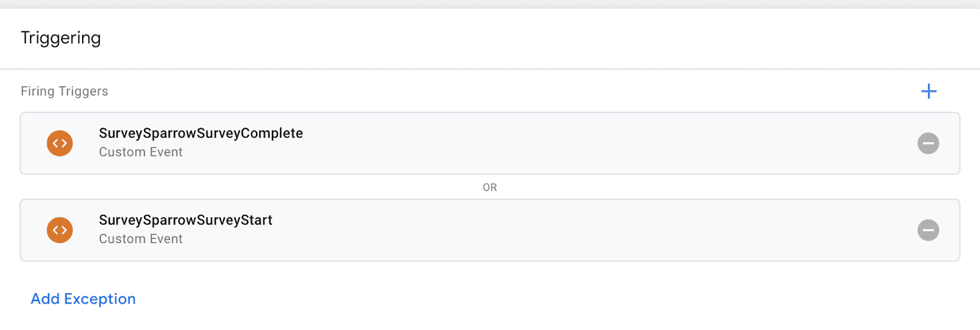Viewport: 980px width, 330px height.
Task: Open the SurveySparrowSurveyComplete trigger name
Action: point(201,133)
